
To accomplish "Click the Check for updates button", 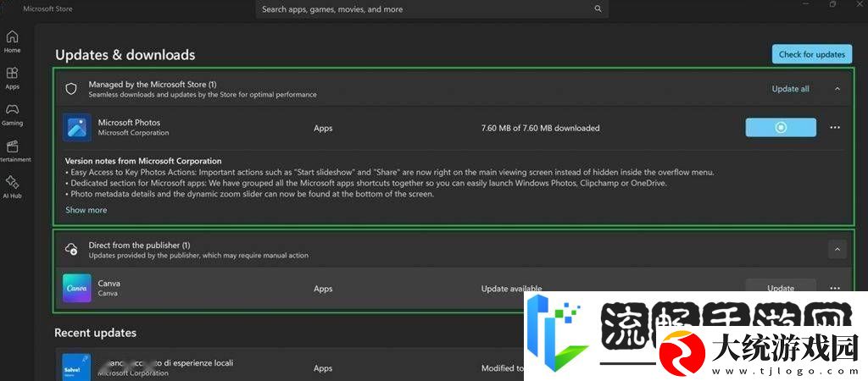I will 811,54.
